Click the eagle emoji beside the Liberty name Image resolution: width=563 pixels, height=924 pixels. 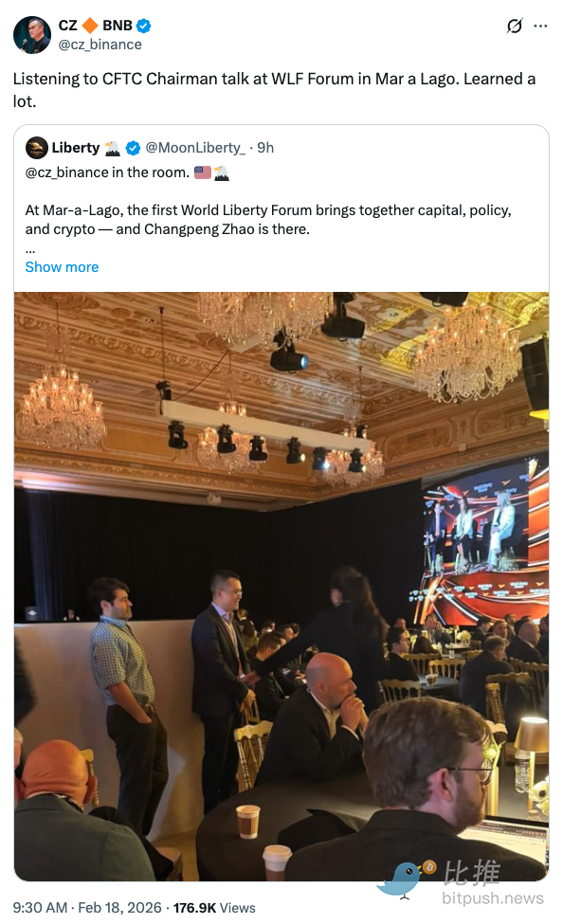(112, 148)
